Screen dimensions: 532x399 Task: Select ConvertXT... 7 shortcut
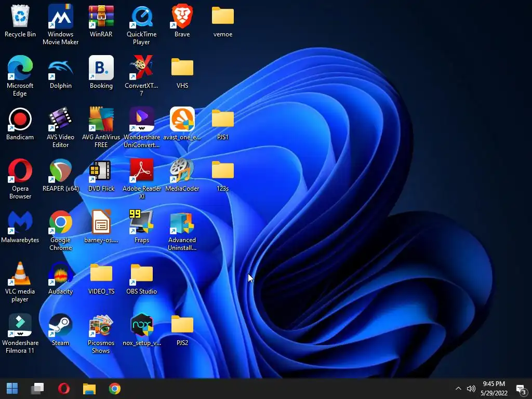141,76
